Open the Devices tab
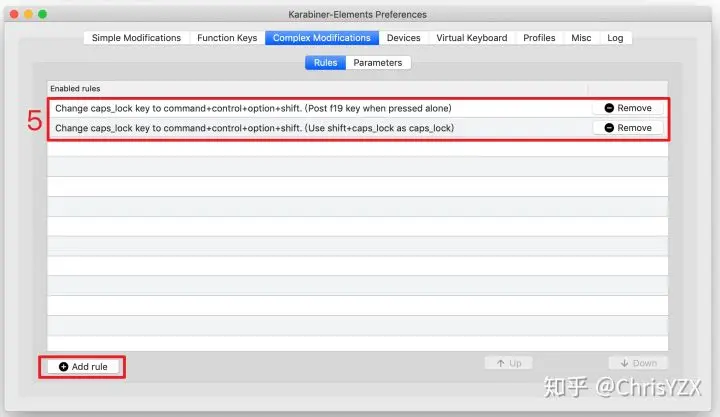The height and width of the screenshot is (417, 720). pyautogui.click(x=403, y=38)
